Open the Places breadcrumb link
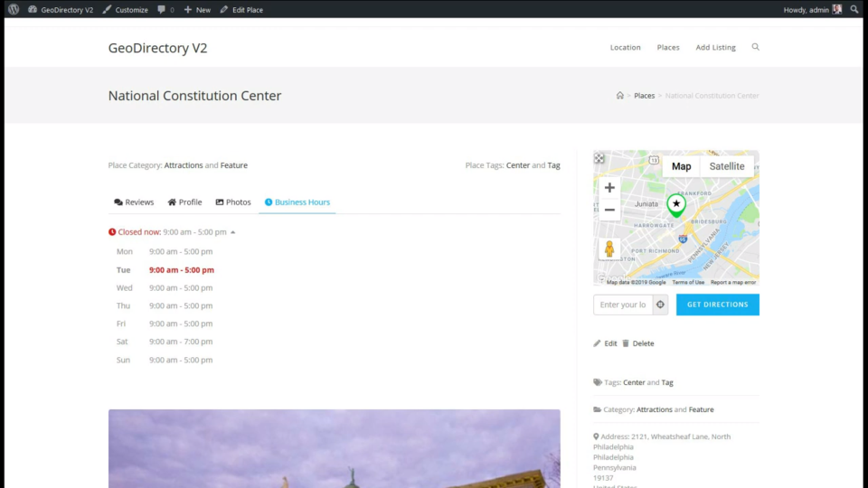868x488 pixels. 645,95
